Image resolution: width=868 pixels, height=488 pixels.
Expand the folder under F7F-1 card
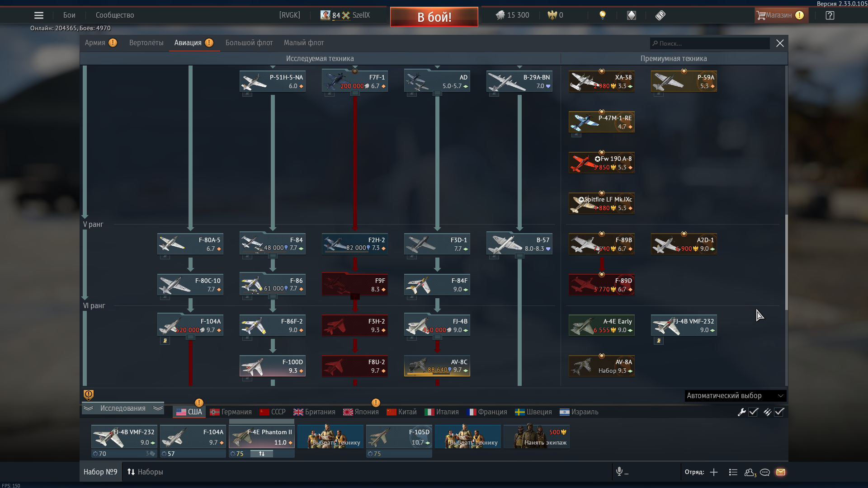tap(355, 94)
